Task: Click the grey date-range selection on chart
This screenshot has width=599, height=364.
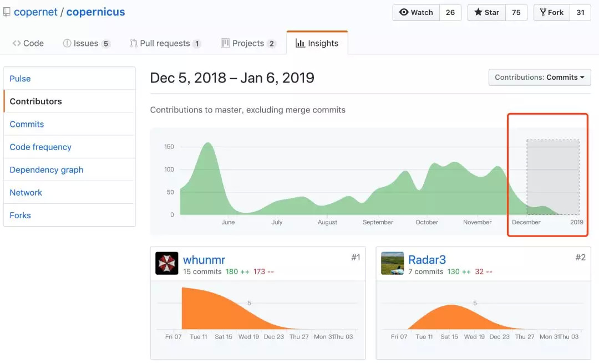Action: (x=552, y=177)
